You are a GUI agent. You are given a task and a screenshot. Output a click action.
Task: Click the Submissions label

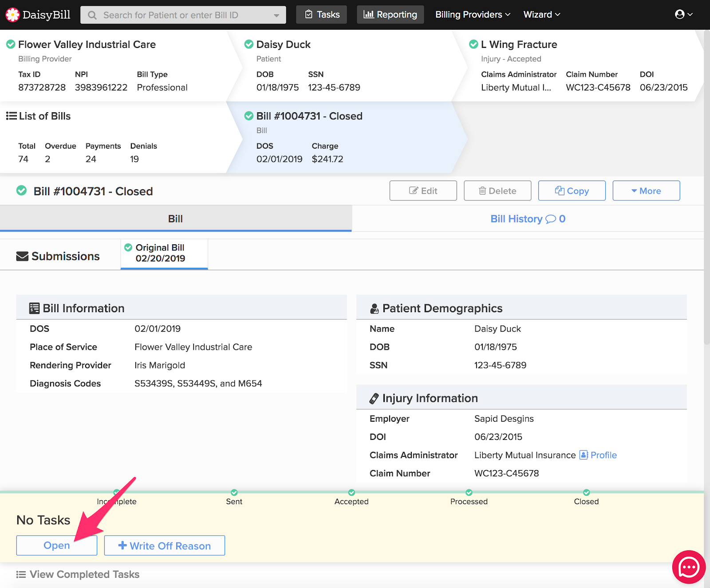tap(66, 256)
